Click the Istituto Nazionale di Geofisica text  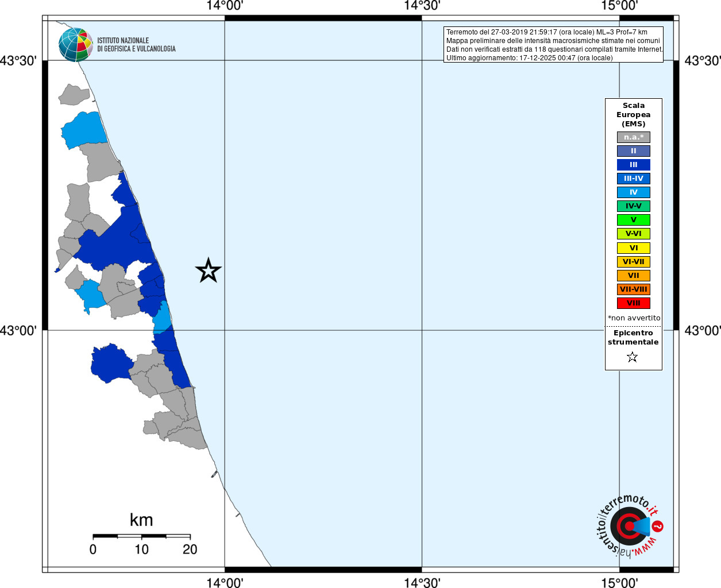pos(136,45)
